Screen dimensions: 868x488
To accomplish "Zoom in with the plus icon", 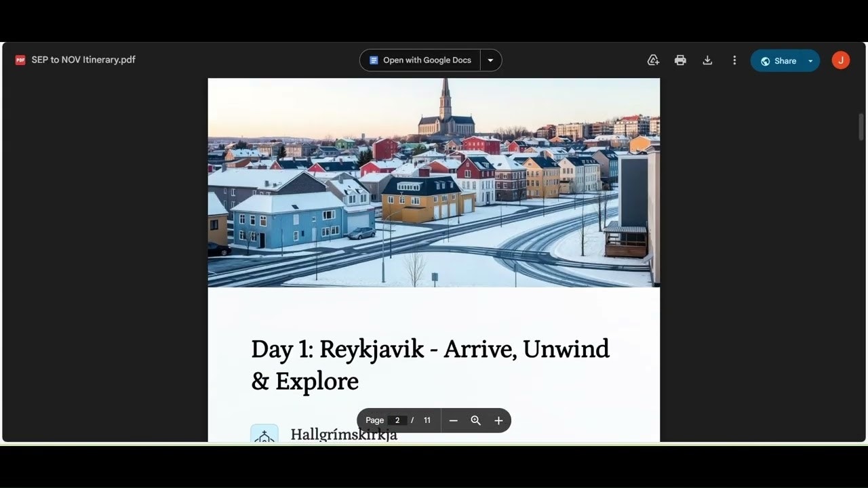I will pyautogui.click(x=498, y=421).
